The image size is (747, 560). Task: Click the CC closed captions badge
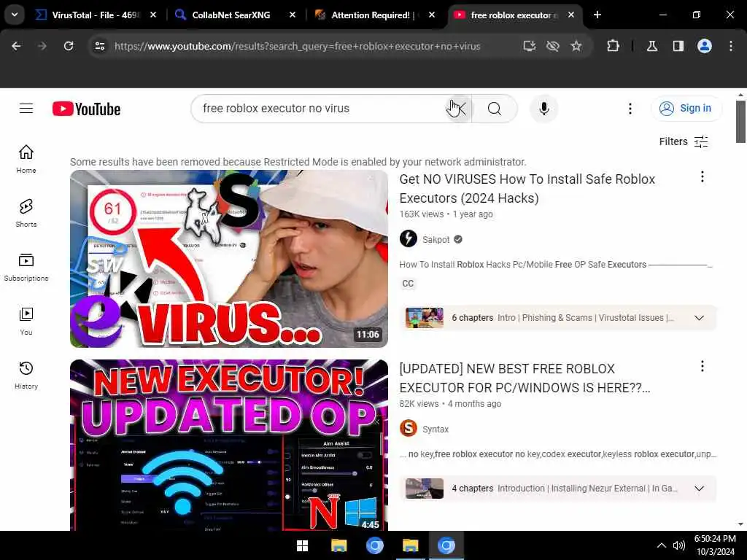click(408, 284)
